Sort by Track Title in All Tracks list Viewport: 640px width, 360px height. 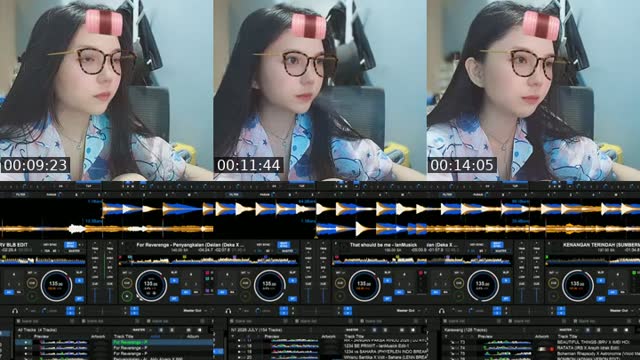pyautogui.click(x=123, y=336)
